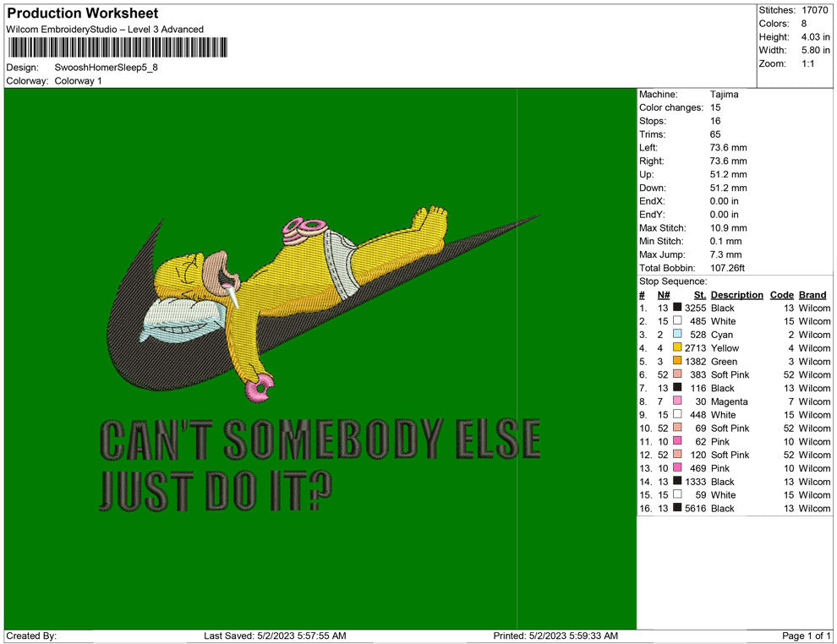Click stitch count '1333' in row 14
Image resolution: width=837 pixels, height=644 pixels.
(696, 482)
